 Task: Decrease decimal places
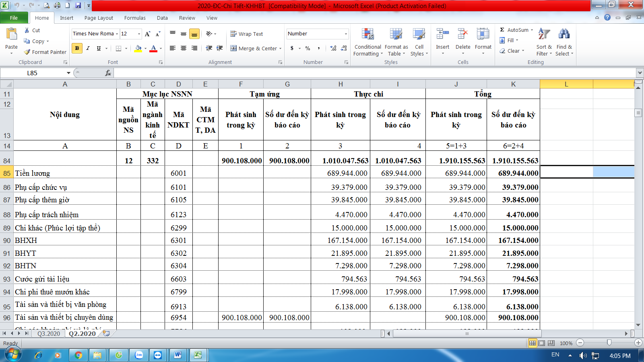point(344,48)
